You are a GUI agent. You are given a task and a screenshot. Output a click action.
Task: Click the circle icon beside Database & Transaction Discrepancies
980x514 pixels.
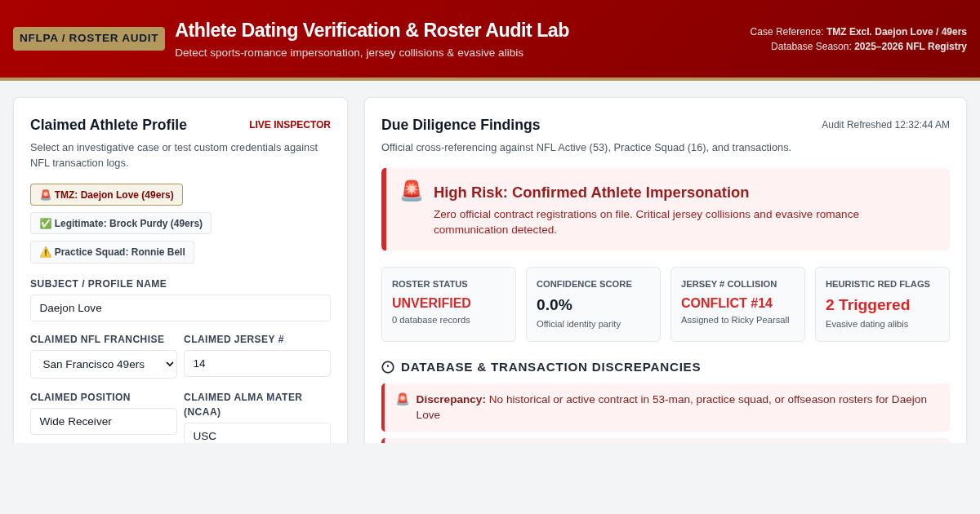point(388,367)
